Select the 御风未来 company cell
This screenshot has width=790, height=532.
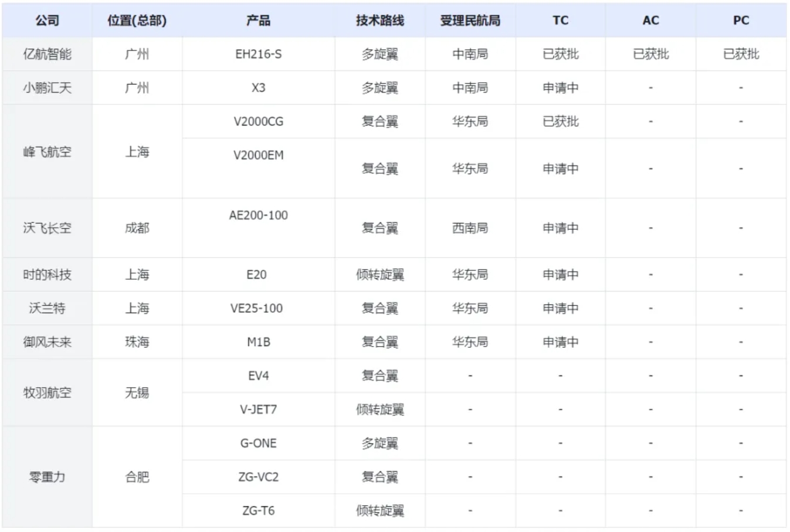[47, 342]
